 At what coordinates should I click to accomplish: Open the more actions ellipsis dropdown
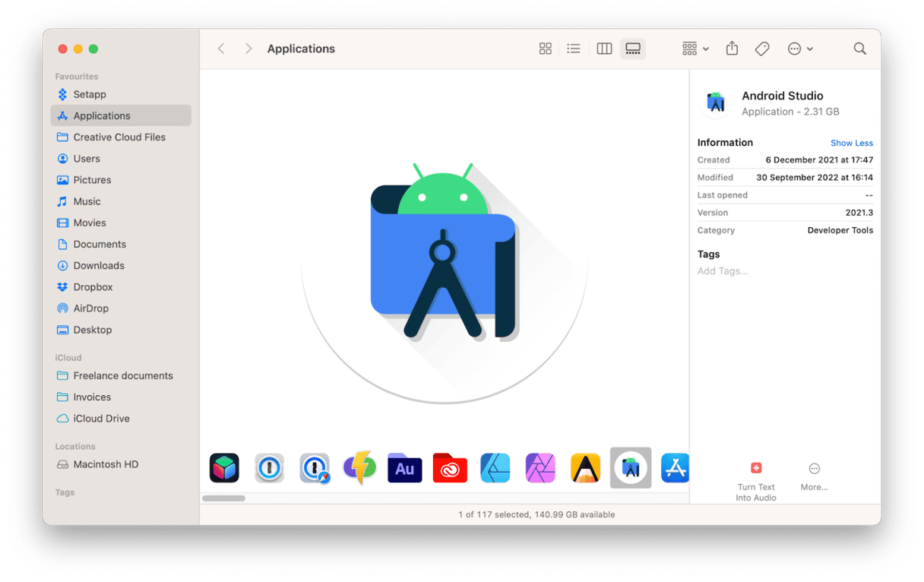(800, 49)
